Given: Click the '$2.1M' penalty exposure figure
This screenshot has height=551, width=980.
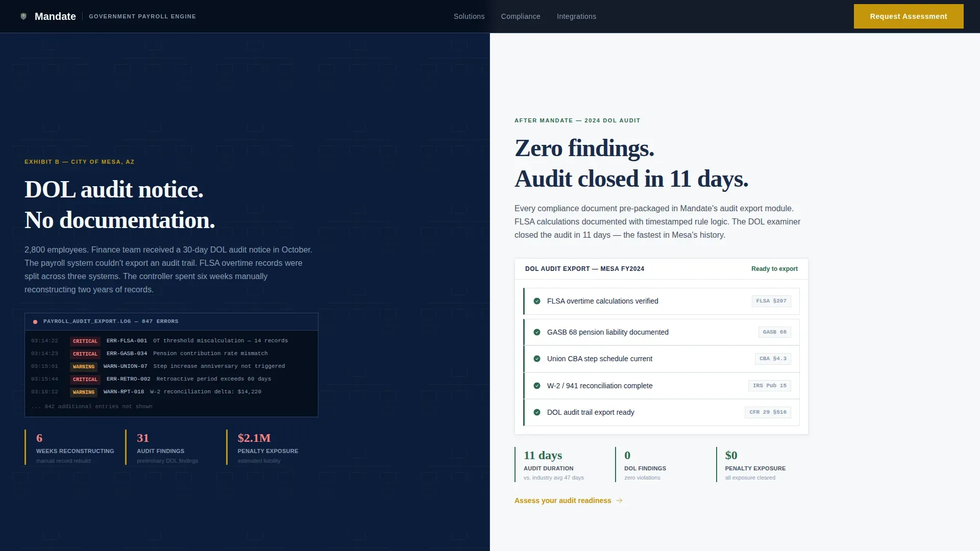Looking at the screenshot, I should pyautogui.click(x=254, y=438).
